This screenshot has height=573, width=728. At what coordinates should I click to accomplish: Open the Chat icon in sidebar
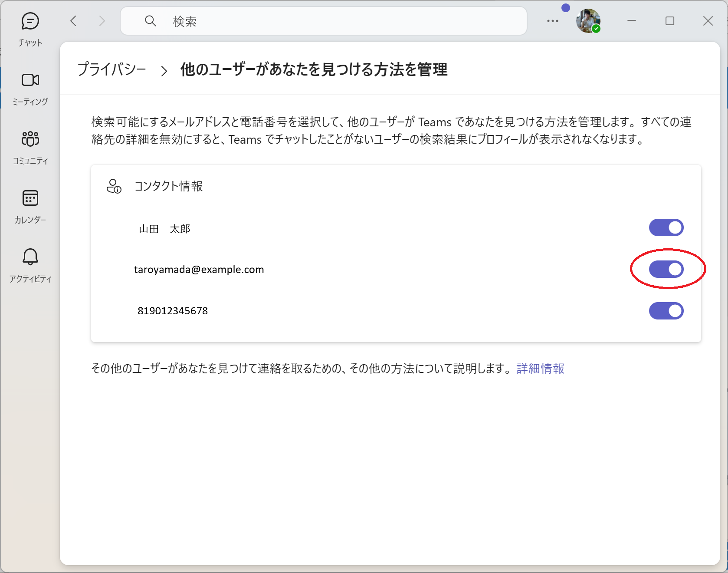(x=30, y=22)
